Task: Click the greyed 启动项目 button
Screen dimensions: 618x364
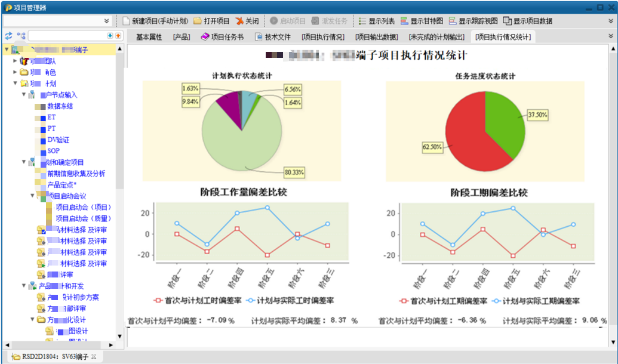Action: pyautogui.click(x=287, y=21)
